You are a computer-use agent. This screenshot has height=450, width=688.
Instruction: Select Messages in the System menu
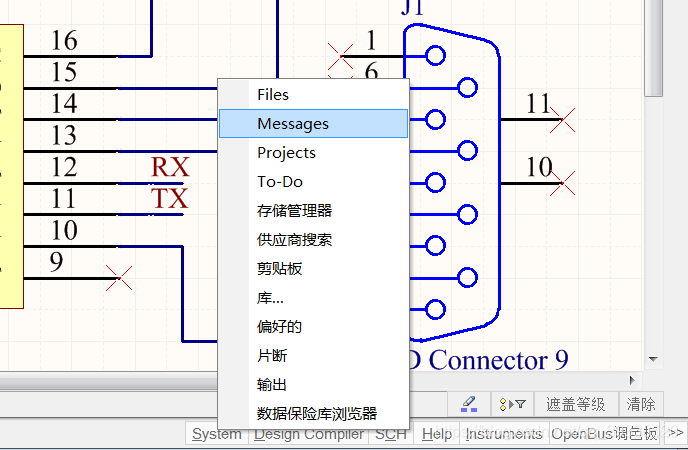point(313,124)
